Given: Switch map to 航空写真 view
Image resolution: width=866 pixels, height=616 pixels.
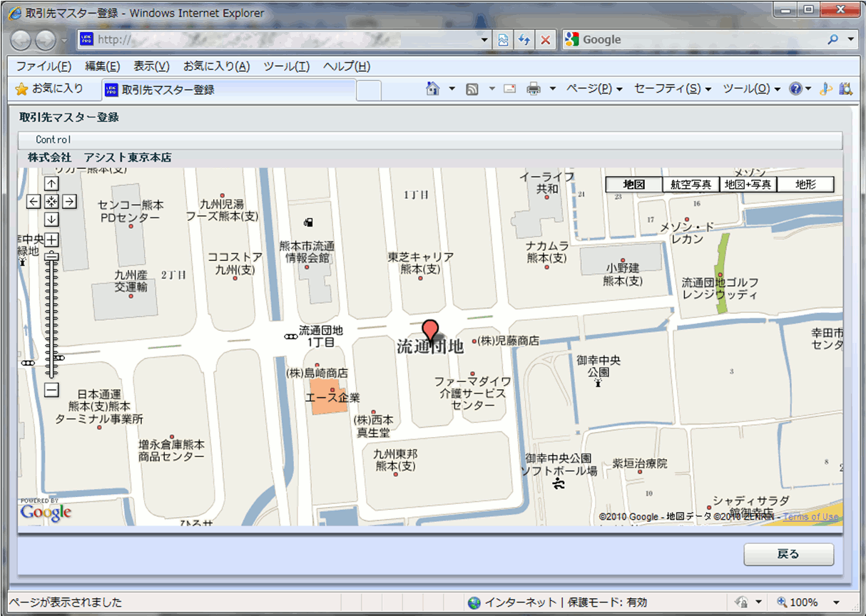Looking at the screenshot, I should pyautogui.click(x=691, y=184).
